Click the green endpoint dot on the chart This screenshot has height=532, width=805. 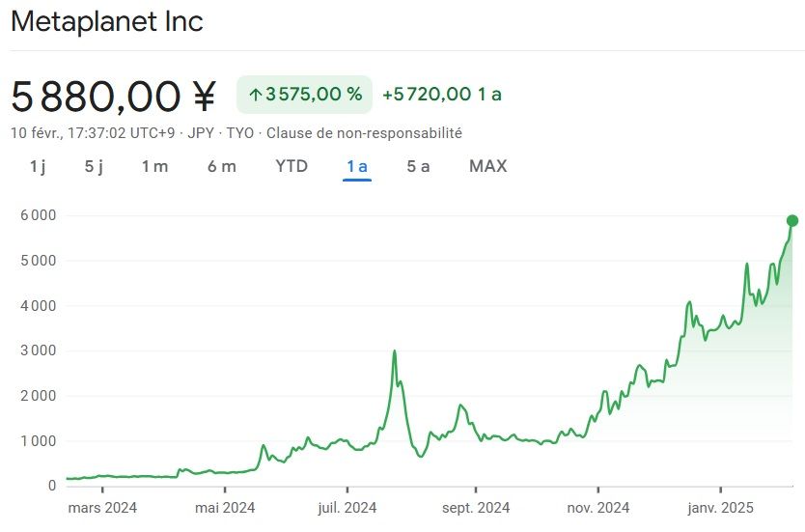[792, 220]
